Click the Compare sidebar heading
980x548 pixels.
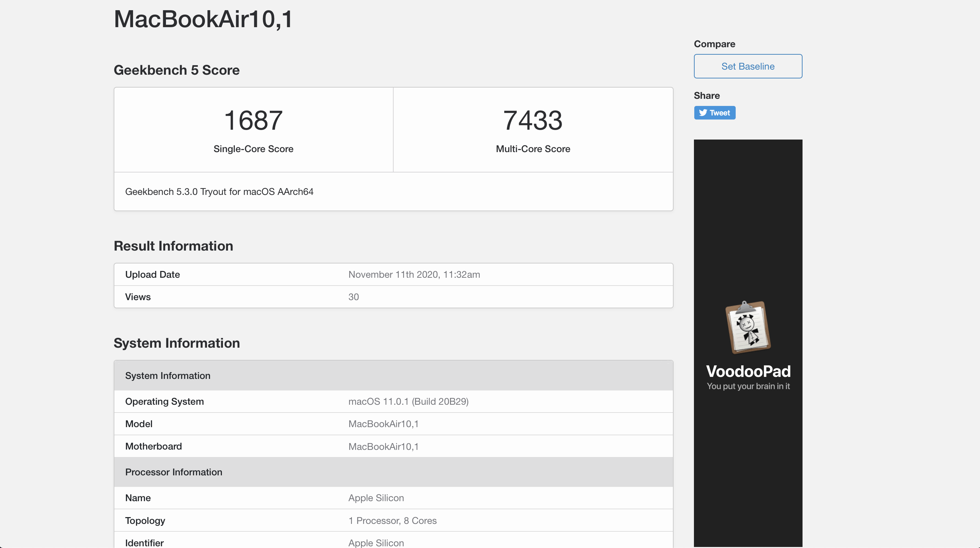714,44
